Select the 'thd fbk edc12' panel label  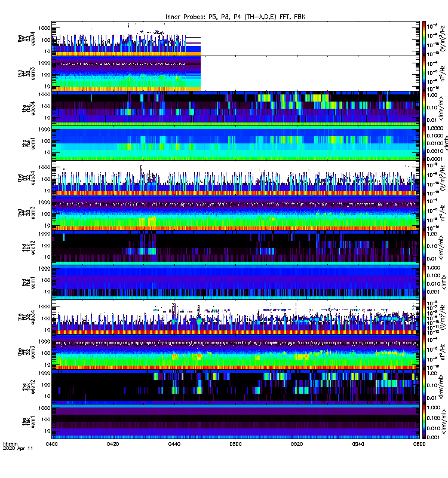pos(29,247)
